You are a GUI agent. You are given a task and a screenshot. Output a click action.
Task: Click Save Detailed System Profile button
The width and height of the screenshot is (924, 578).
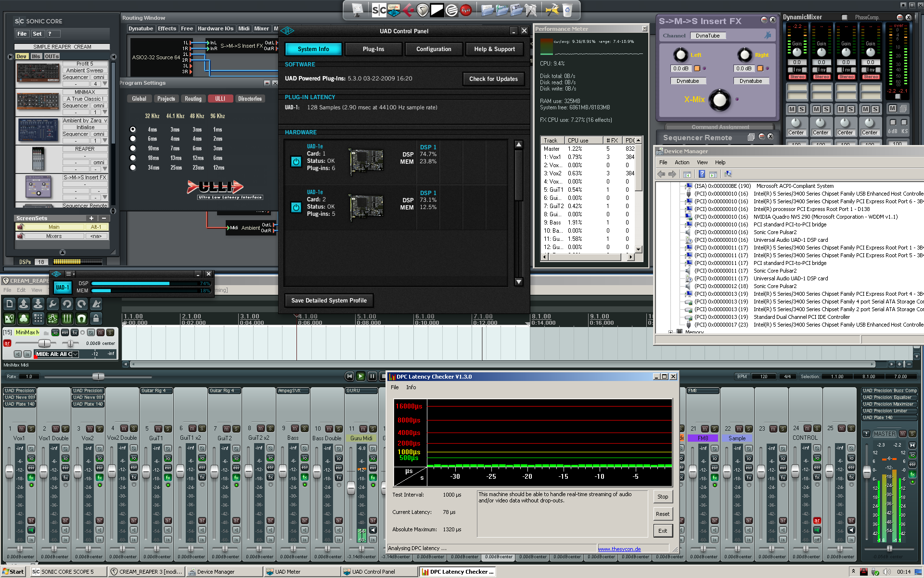point(329,301)
